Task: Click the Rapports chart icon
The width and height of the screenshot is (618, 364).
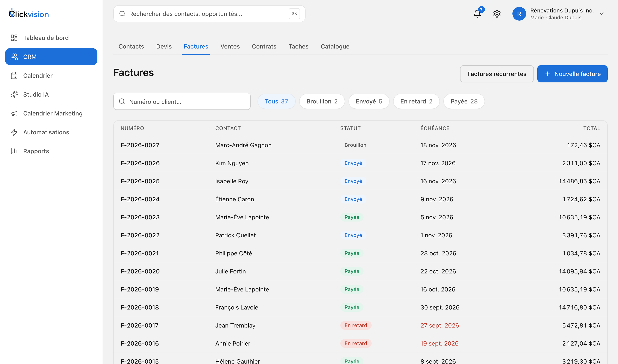Action: [14, 151]
